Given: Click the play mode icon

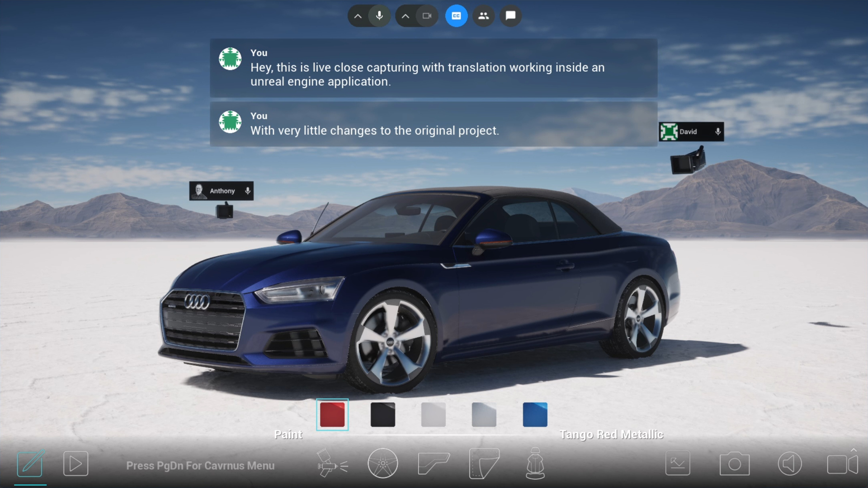Looking at the screenshot, I should click(75, 464).
